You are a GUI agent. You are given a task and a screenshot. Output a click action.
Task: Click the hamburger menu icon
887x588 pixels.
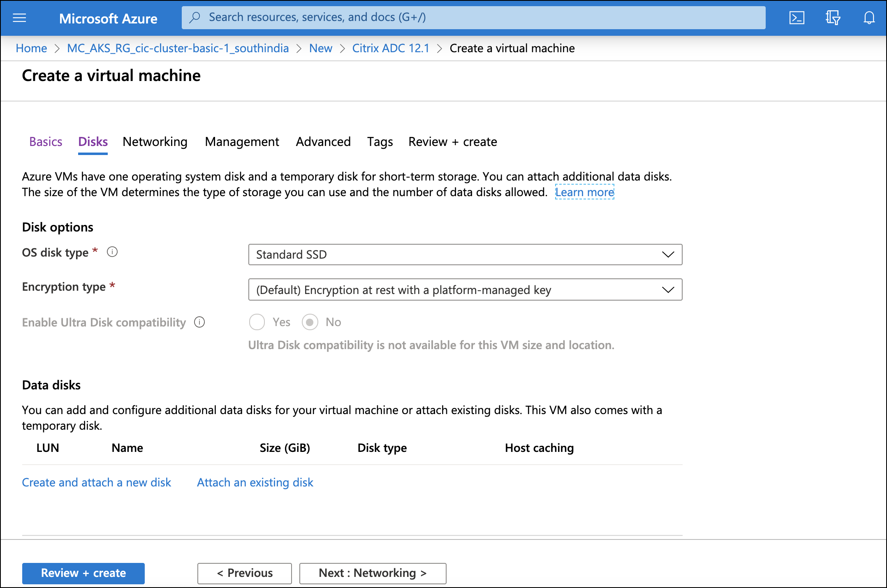tap(19, 16)
